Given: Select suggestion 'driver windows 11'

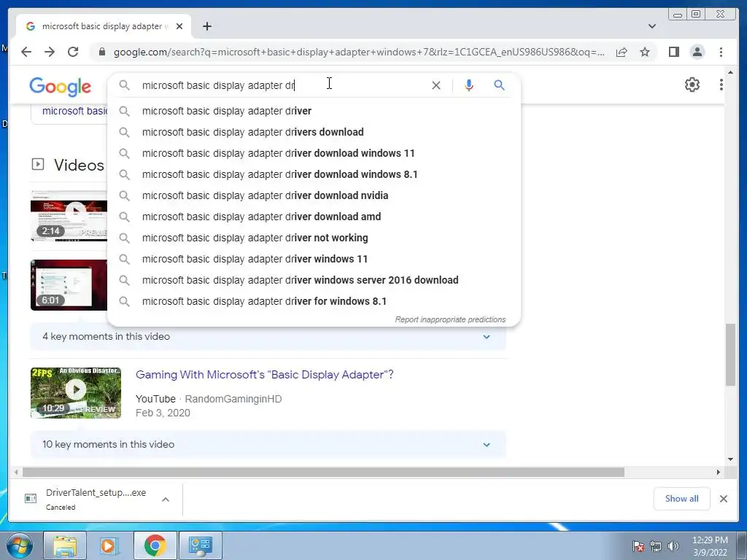Looking at the screenshot, I should (x=314, y=259).
